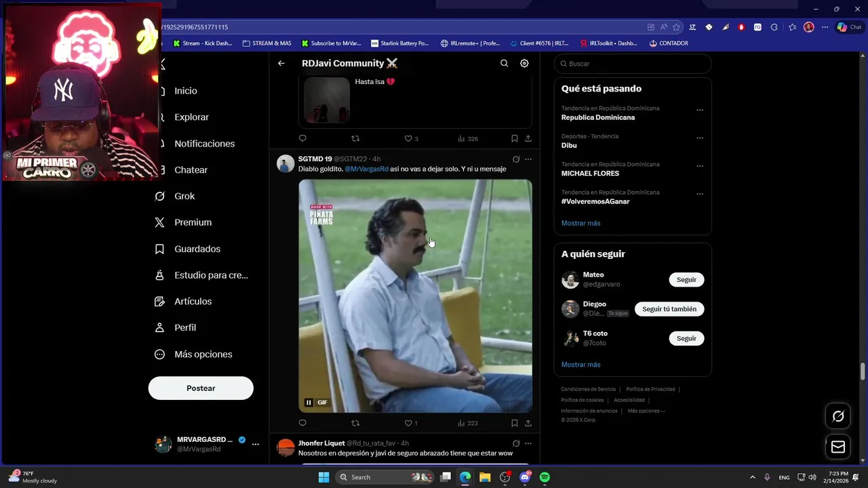This screenshot has width=868, height=488.
Task: Open the floating messages envelope button
Action: pyautogui.click(x=838, y=447)
